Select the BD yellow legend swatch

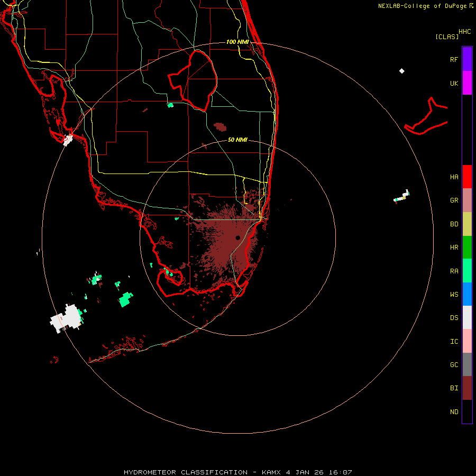coord(467,224)
